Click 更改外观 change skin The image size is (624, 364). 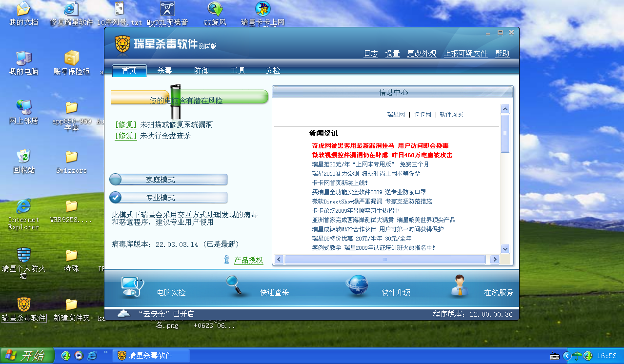click(x=422, y=54)
